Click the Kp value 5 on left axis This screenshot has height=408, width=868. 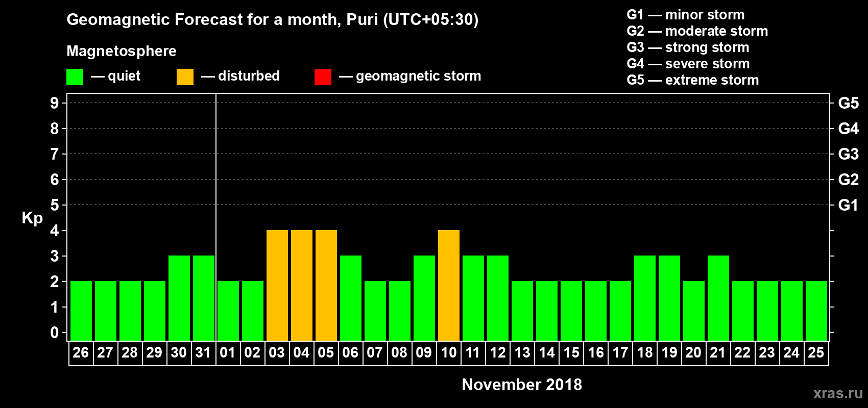pos(55,205)
